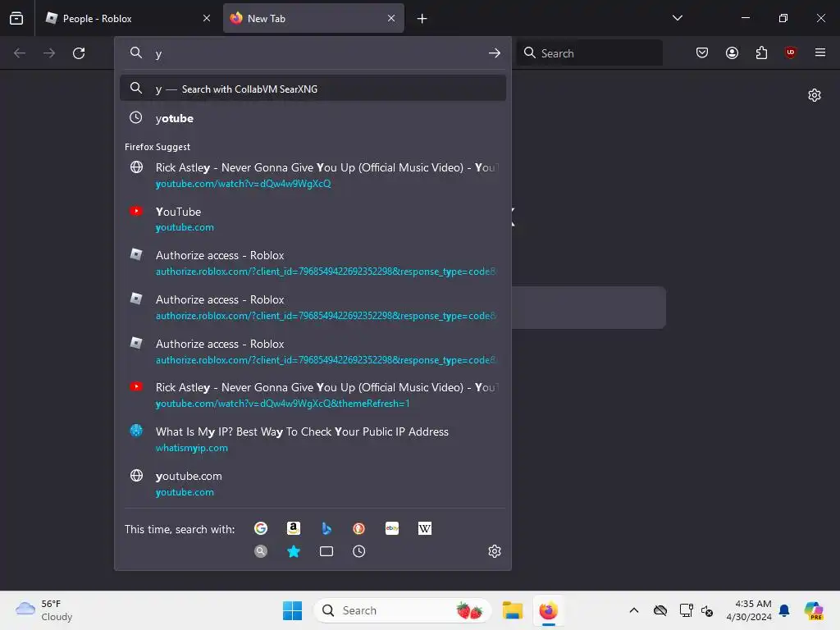
Task: Open Save to Pocket
Action: point(702,52)
